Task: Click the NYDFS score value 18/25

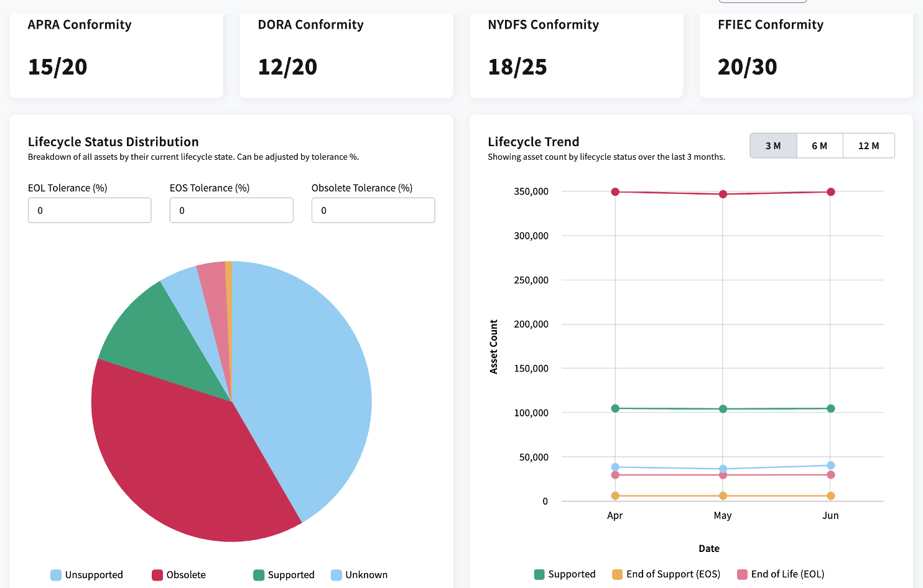Action: tap(517, 67)
